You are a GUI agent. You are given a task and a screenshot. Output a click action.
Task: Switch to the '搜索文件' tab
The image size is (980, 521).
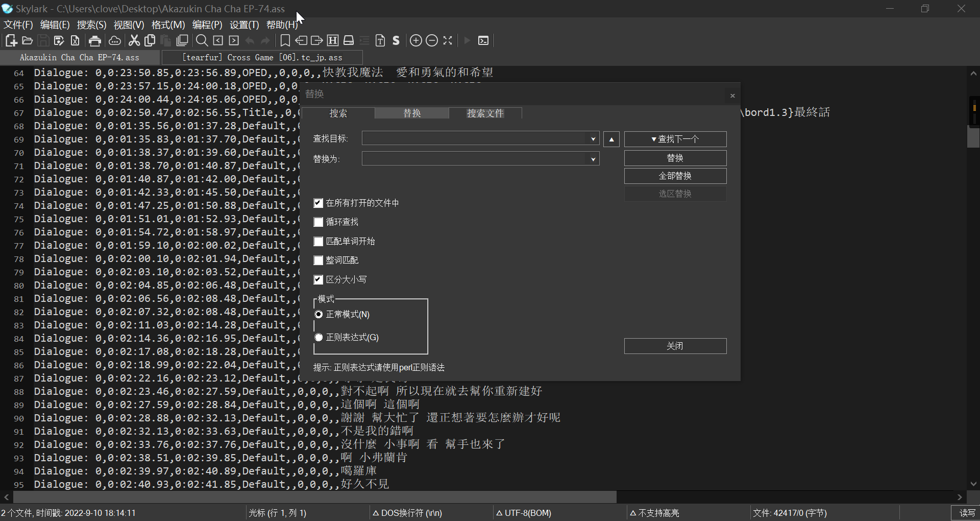pos(485,113)
